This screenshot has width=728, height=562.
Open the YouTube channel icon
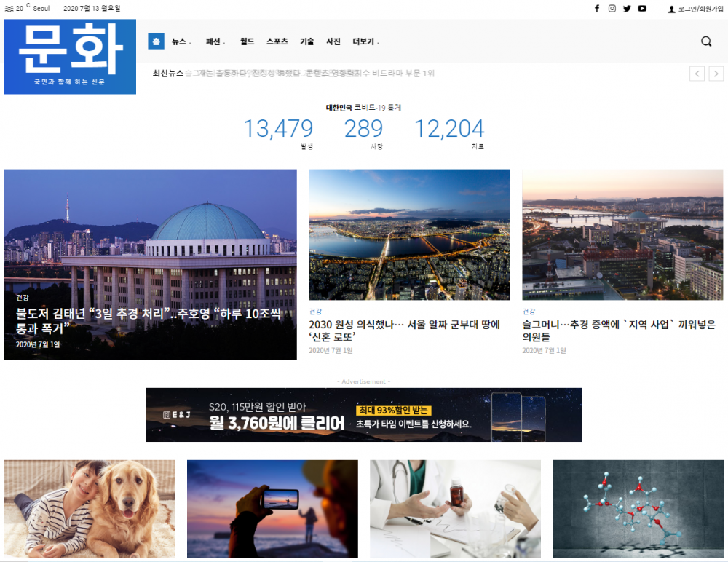(x=642, y=9)
